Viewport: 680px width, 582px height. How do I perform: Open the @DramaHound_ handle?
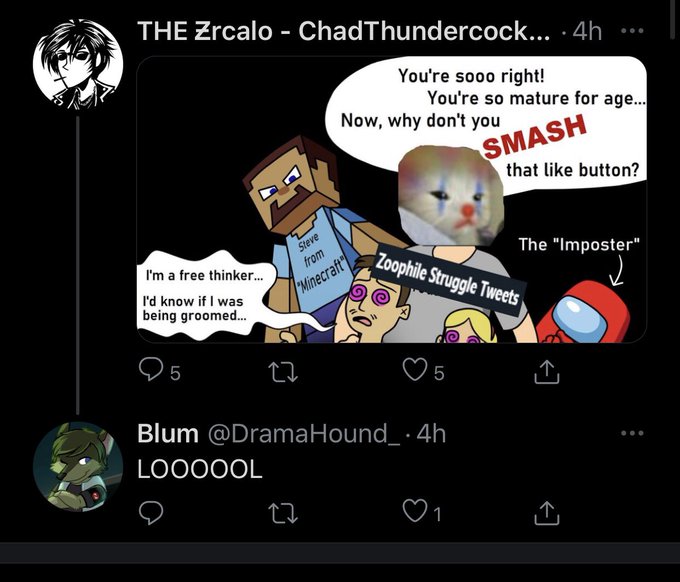[x=304, y=433]
